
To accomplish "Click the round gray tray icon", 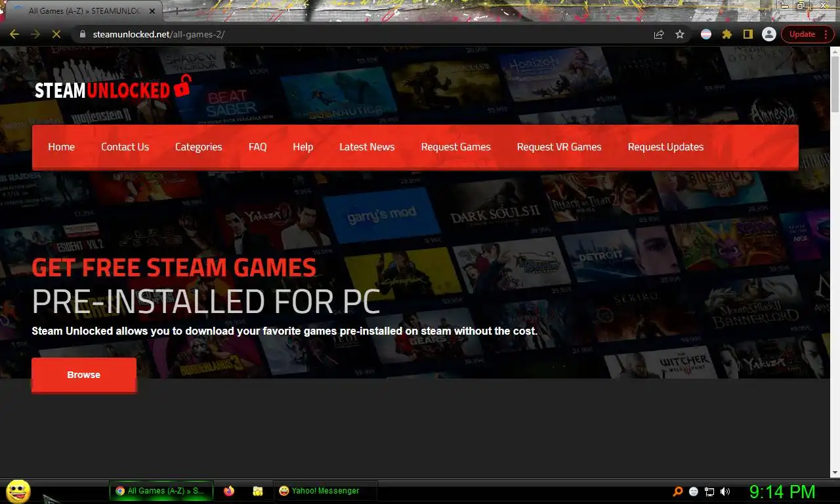I will pos(694,492).
